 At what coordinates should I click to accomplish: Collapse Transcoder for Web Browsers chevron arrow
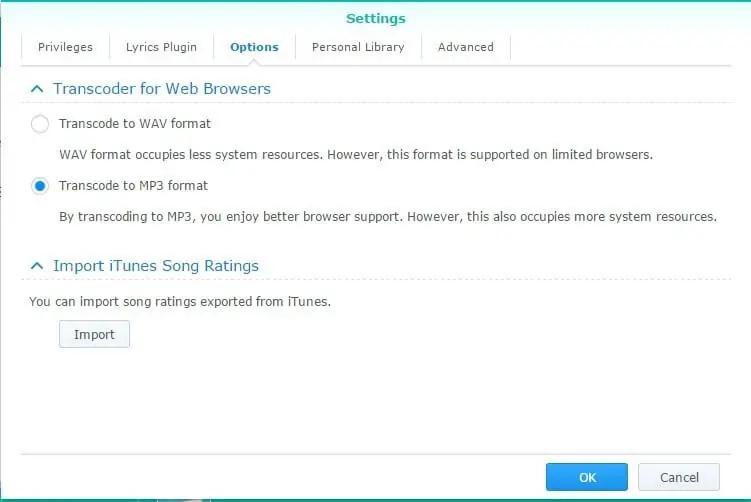coord(37,89)
